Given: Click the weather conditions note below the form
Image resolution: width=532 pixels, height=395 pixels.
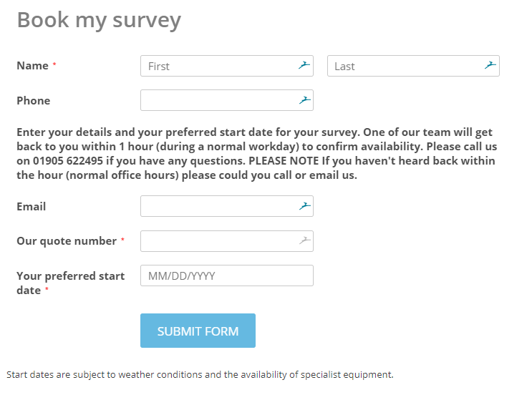Looking at the screenshot, I should 200,374.
